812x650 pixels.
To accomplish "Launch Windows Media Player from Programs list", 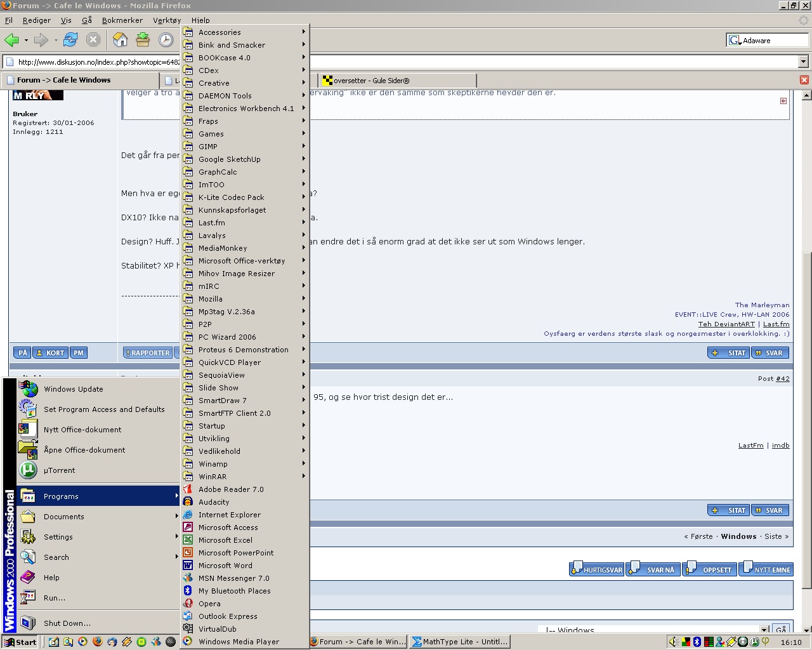I will (x=245, y=642).
